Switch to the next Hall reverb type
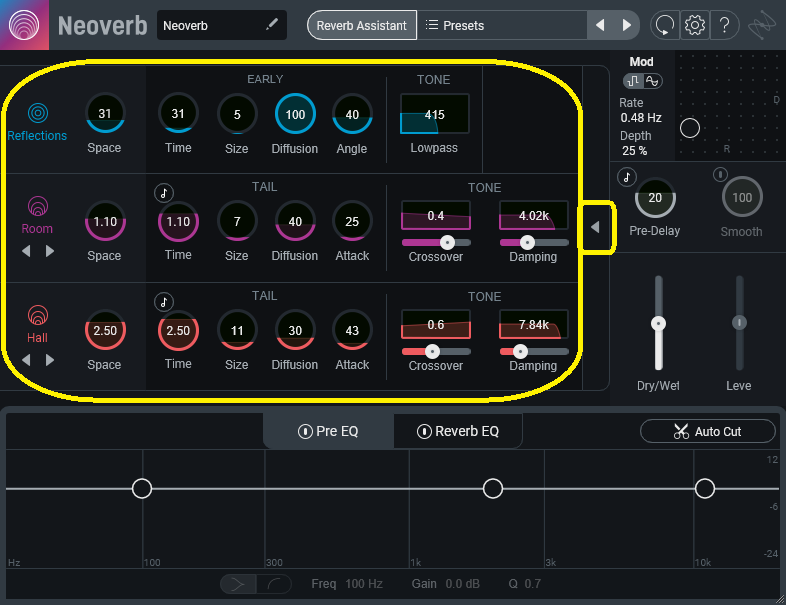 point(50,360)
